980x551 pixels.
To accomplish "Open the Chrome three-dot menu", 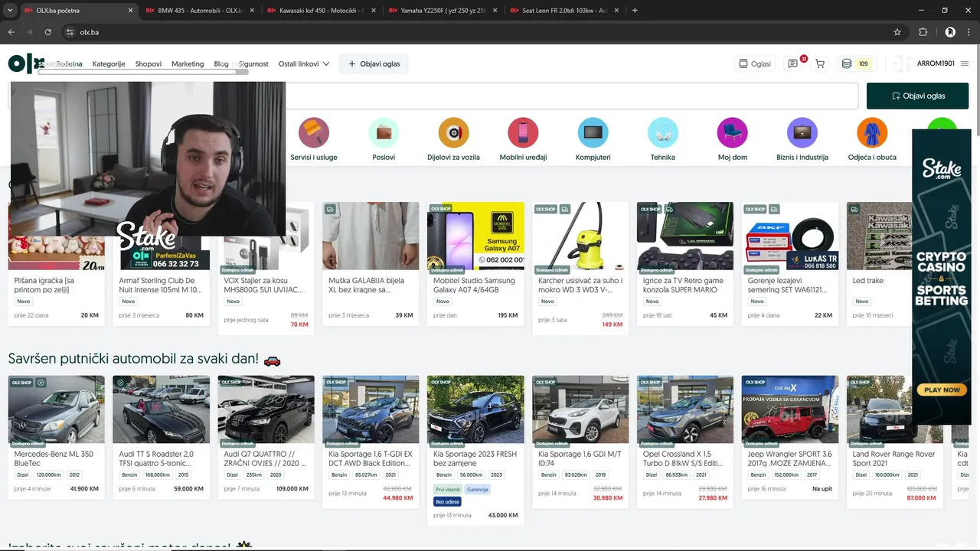I will coord(969,32).
